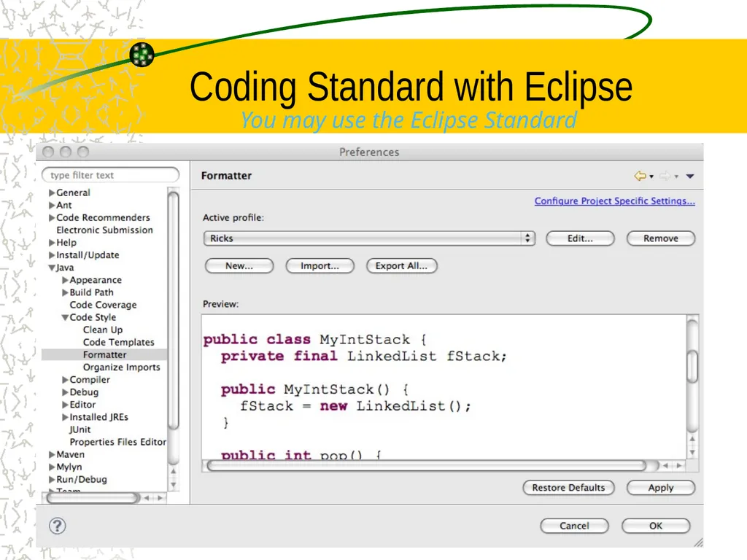Screen dimensions: 747x560
Task: Select Clean Up under Code Style
Action: (102, 330)
